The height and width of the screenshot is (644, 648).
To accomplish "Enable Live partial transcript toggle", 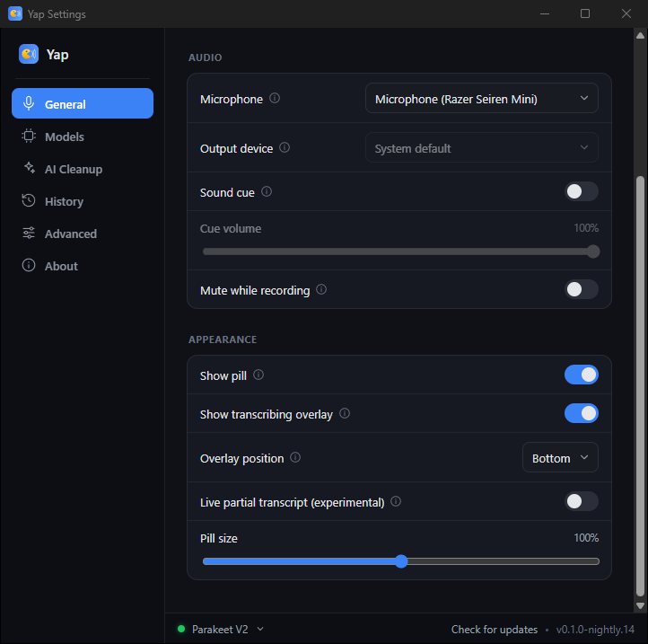I will click(x=581, y=501).
